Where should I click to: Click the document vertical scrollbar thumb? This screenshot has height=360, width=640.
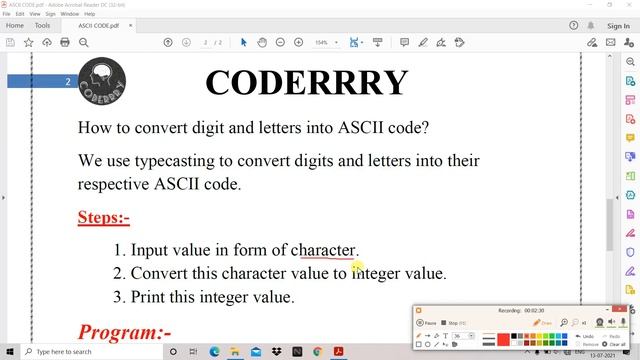610,224
